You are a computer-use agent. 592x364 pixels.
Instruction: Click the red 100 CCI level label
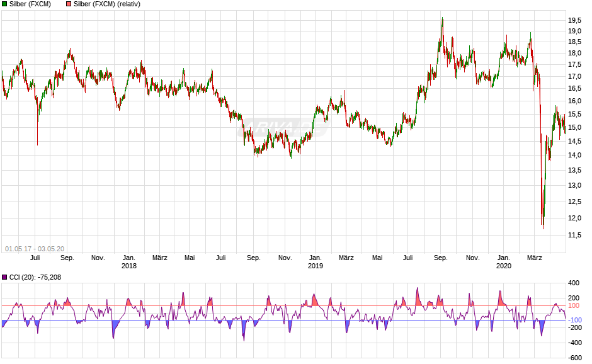pos(574,306)
